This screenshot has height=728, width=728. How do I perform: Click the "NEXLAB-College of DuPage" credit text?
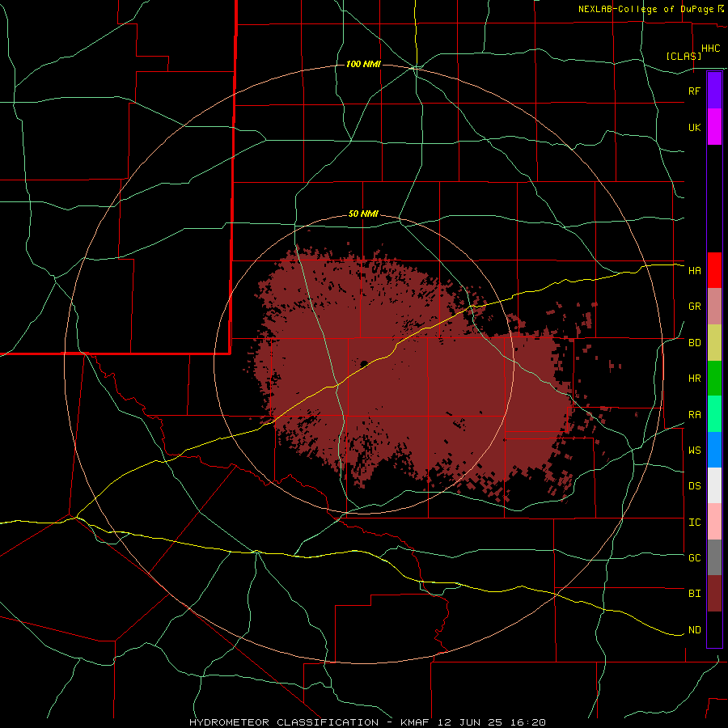pos(645,9)
